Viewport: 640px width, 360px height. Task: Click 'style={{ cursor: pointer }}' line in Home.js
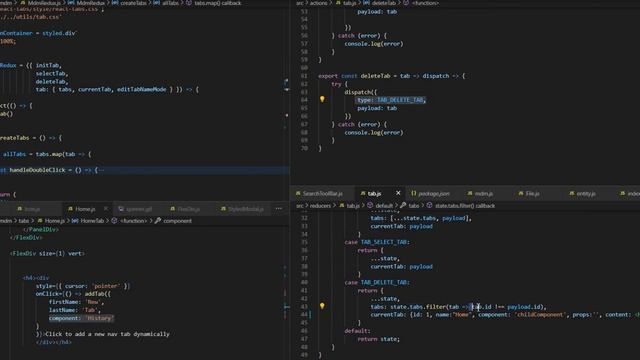pos(83,286)
